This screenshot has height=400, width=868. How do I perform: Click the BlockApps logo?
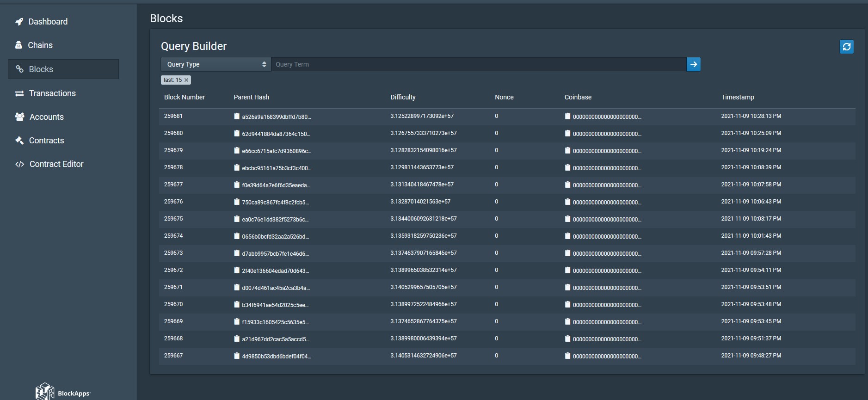[x=63, y=391]
